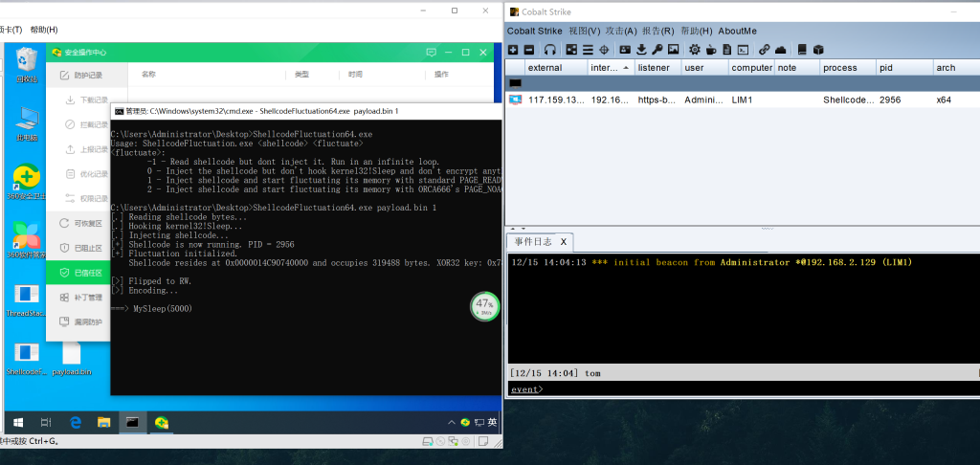This screenshot has width=980, height=465.
Task: Sort by the internal column header
Action: [612, 68]
